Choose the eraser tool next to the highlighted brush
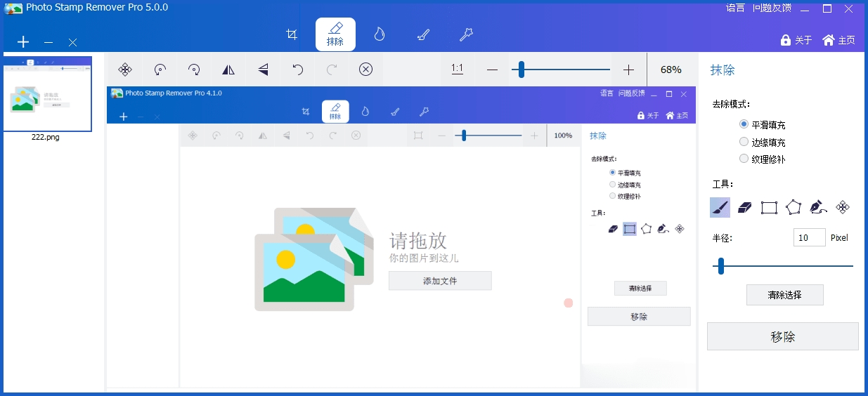 (744, 207)
